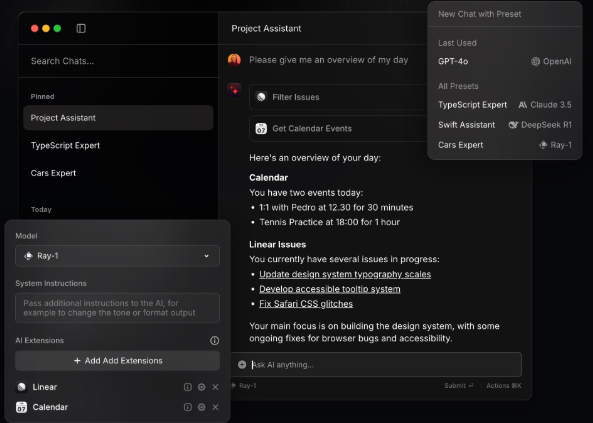Expand the Filter Issues tool step
This screenshot has width=593, height=423.
click(x=338, y=97)
